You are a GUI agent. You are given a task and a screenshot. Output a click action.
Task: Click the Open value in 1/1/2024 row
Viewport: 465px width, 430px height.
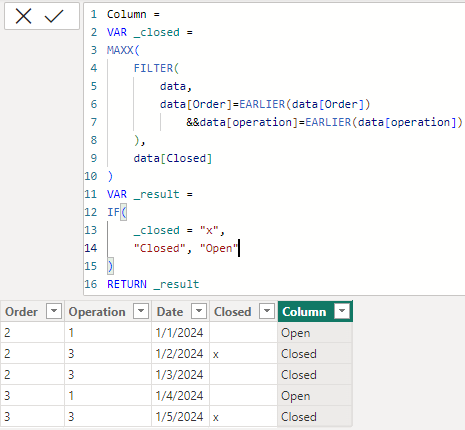(x=296, y=333)
